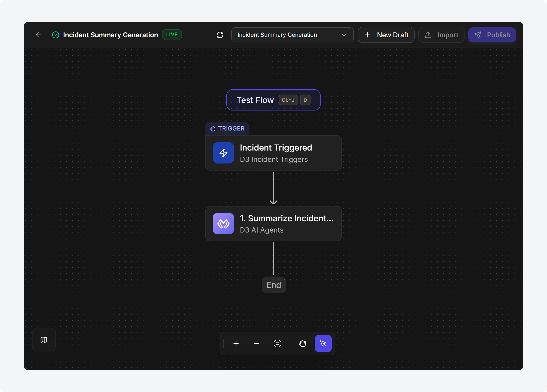Activate the pointer select tool

(x=323, y=344)
